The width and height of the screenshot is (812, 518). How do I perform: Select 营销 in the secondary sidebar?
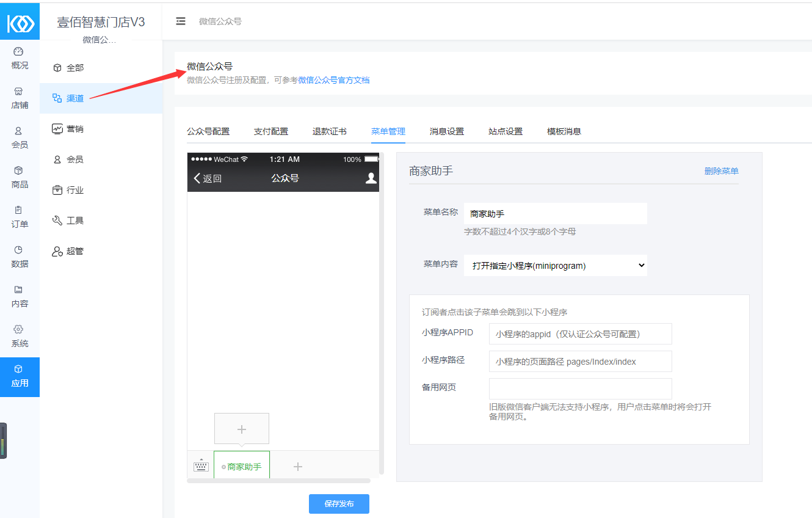click(101, 129)
